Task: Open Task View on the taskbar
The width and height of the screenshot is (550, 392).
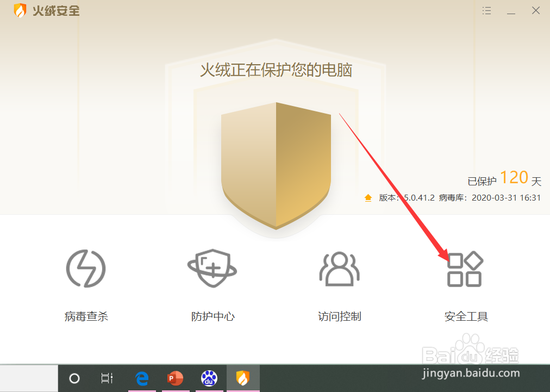Action: [x=107, y=378]
